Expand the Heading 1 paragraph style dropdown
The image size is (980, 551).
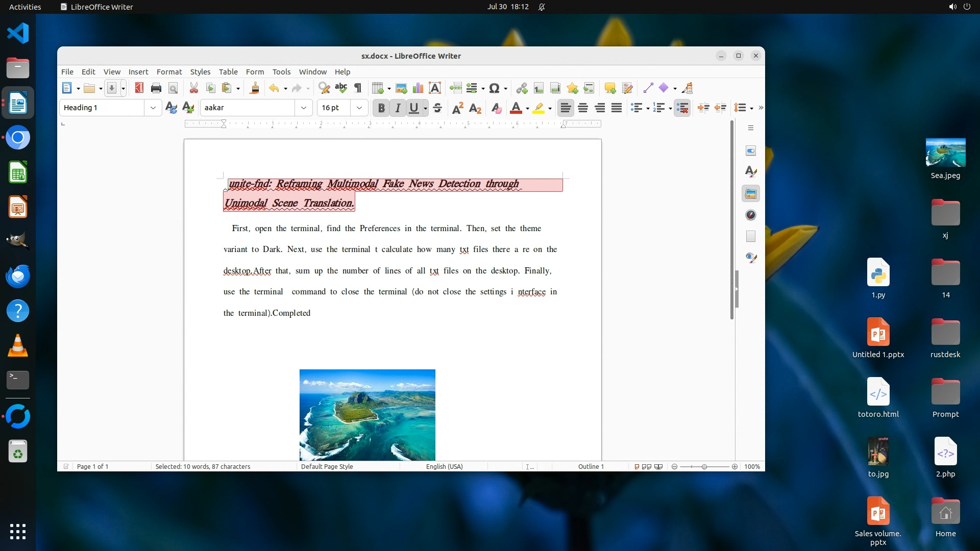click(153, 108)
